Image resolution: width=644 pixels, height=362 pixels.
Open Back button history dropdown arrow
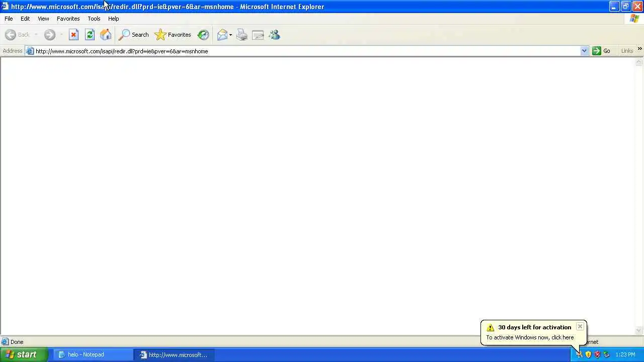pyautogui.click(x=36, y=35)
